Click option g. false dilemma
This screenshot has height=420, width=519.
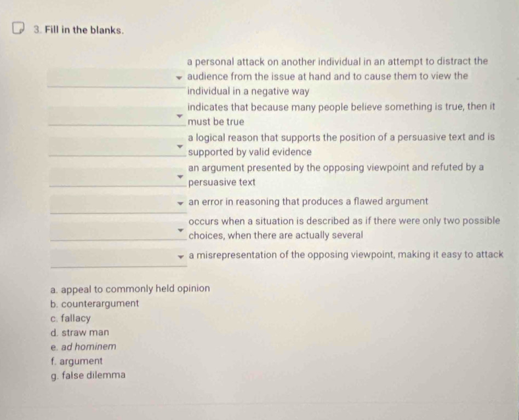click(x=88, y=375)
